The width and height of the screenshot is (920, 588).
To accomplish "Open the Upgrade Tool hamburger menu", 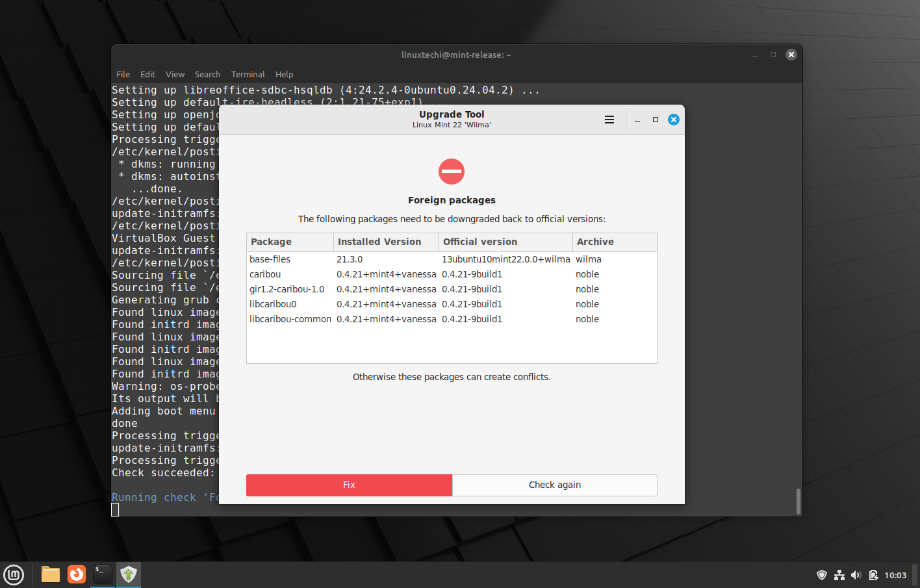I will [x=609, y=120].
